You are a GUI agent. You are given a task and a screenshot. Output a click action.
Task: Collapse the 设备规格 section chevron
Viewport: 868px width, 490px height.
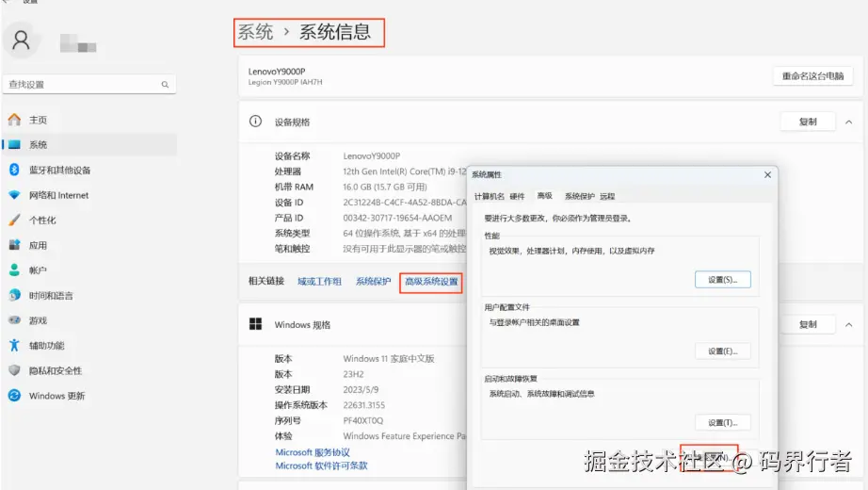click(848, 122)
